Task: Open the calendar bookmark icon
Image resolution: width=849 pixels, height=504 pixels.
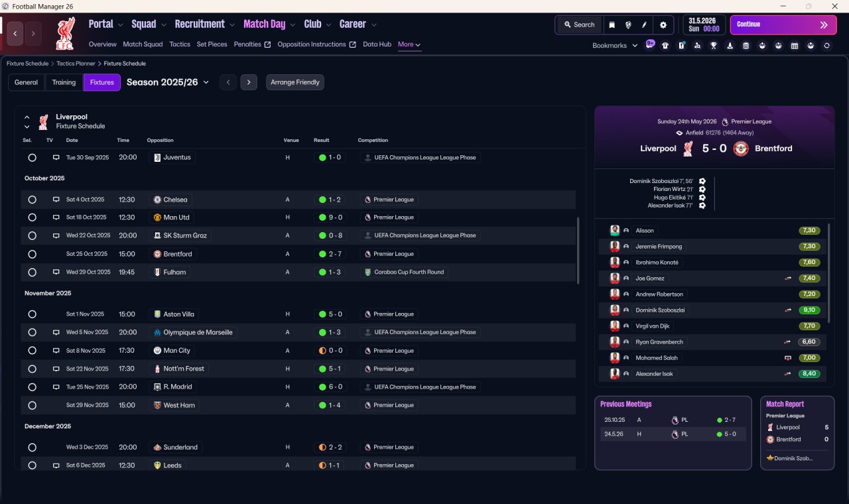Action: click(794, 46)
